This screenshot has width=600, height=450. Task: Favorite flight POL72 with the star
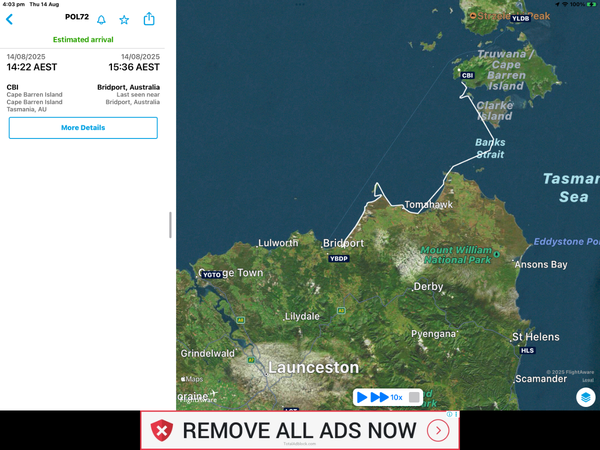[125, 19]
